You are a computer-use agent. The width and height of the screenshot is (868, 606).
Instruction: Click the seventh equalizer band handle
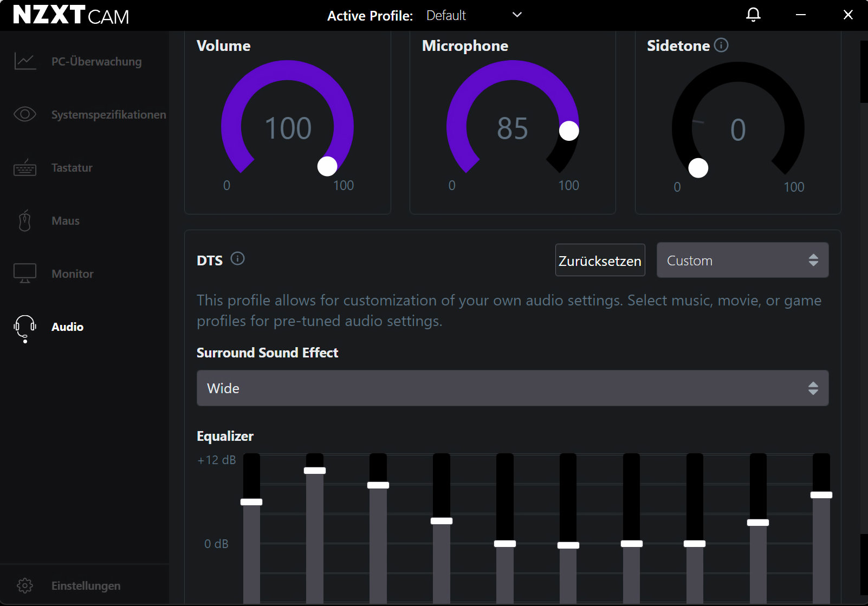(632, 544)
